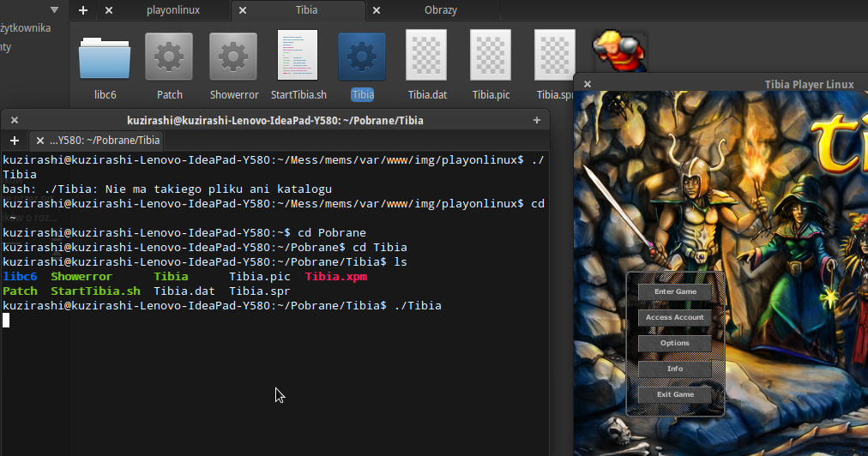Add a new terminal tab with plus icon
This screenshot has width=868, height=456.
tap(15, 141)
